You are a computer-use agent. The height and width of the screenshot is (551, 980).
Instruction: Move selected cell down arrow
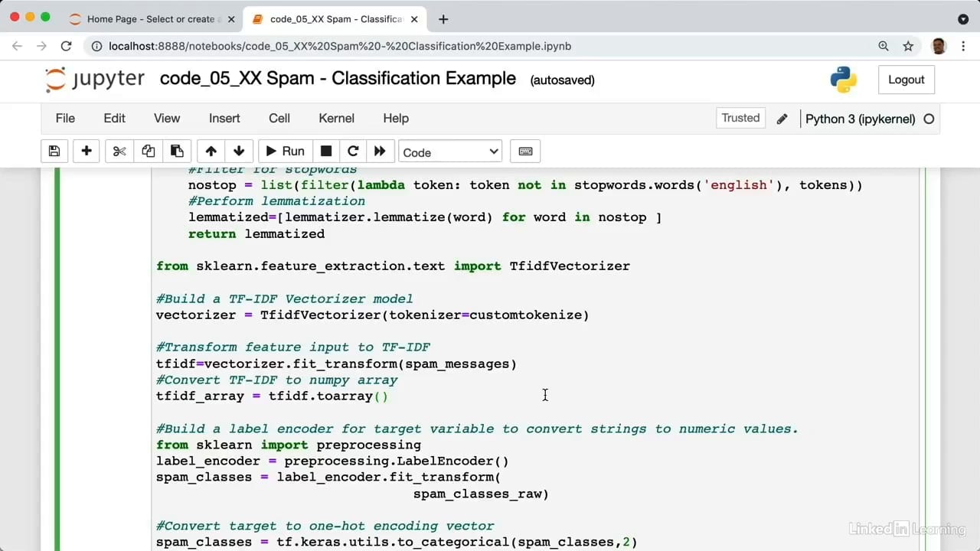[239, 152]
